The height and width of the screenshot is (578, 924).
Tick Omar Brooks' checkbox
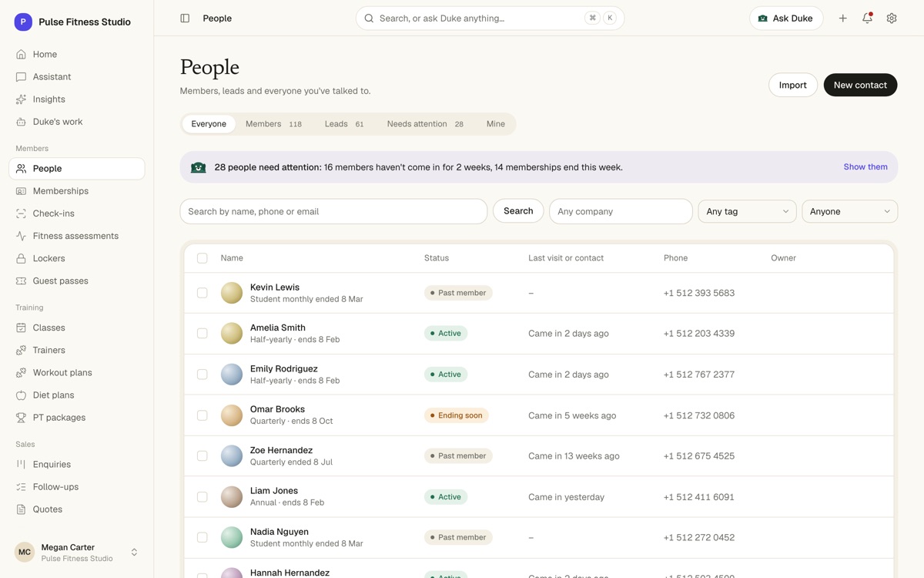pyautogui.click(x=203, y=415)
